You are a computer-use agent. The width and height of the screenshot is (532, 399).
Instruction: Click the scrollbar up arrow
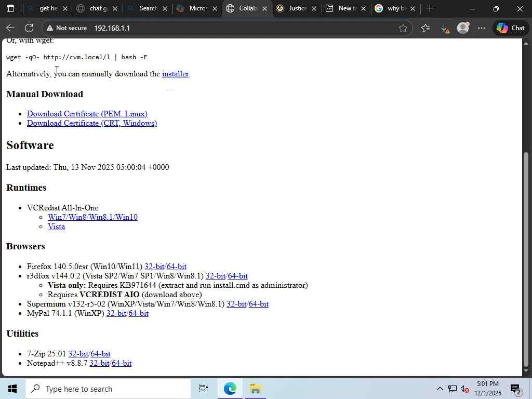coord(526,43)
